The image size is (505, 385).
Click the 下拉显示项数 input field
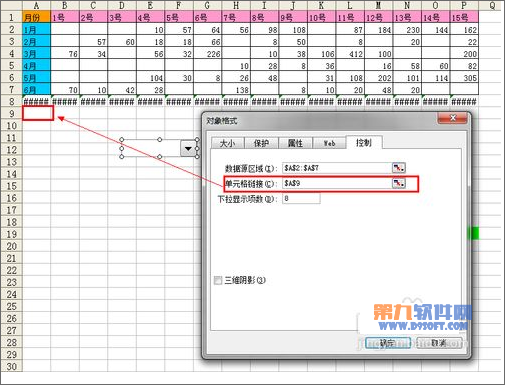(301, 199)
